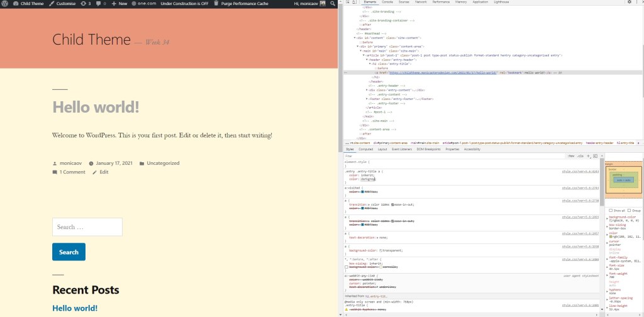This screenshot has width=644, height=317.
Task: Expand the footer.entry-footer node
Action: pos(367,99)
